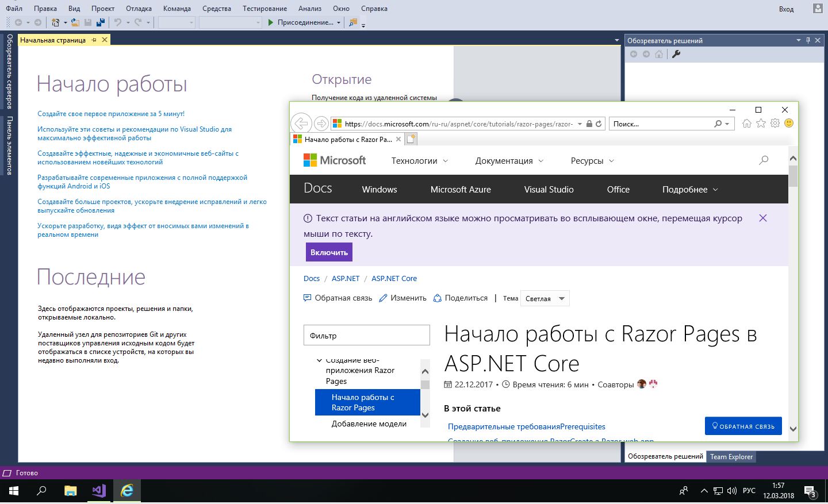Click the blue Обратная связь button

pos(743,426)
